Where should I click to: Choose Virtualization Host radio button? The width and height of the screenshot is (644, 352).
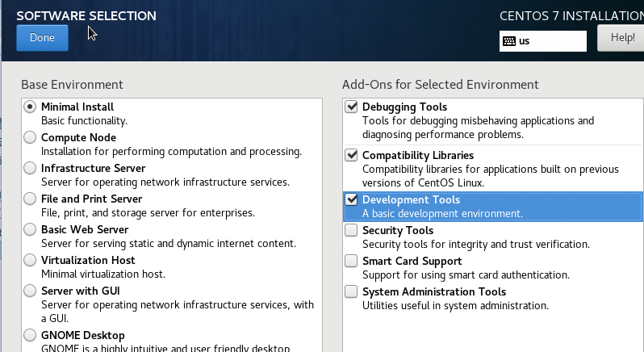[x=30, y=260]
